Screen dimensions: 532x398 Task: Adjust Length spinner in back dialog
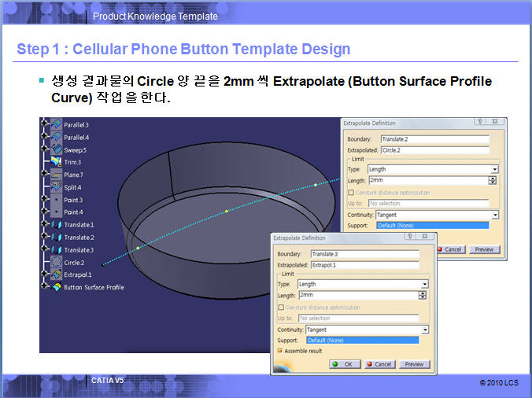(x=493, y=180)
